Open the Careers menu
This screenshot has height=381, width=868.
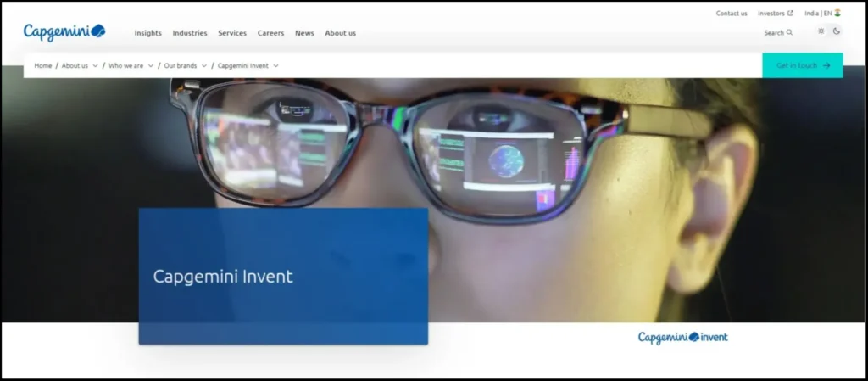(x=270, y=33)
